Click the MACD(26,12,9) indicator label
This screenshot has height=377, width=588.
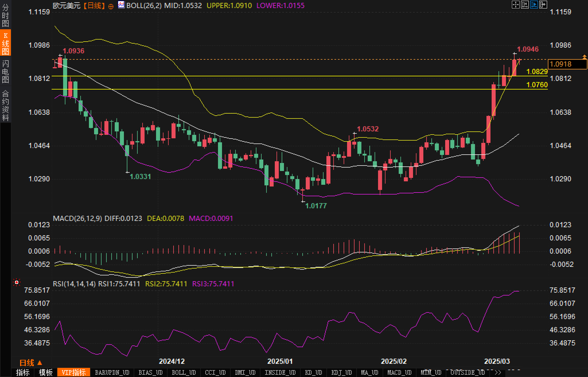click(x=77, y=218)
